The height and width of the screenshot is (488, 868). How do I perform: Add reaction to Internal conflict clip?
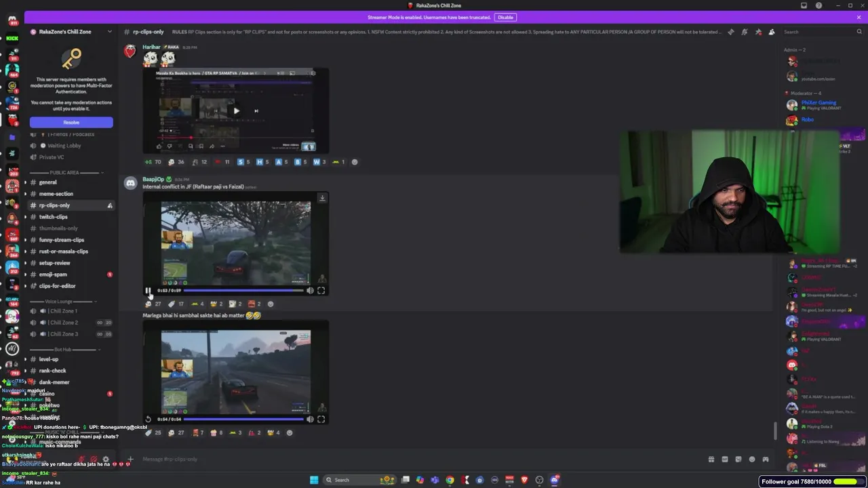click(271, 304)
